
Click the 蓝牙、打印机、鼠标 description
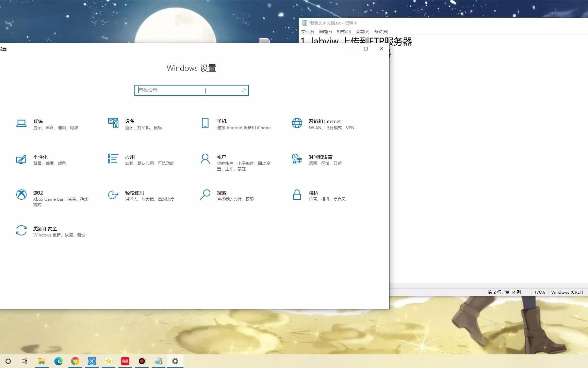click(144, 128)
